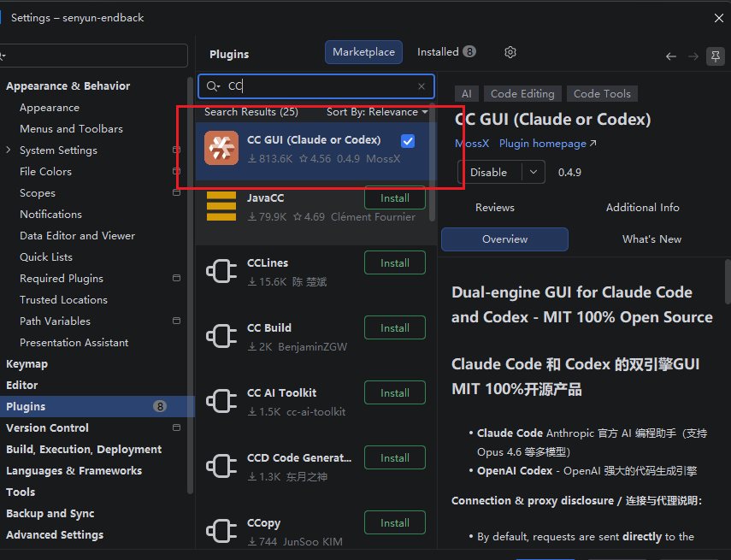This screenshot has height=560, width=731.
Task: Select Quick Lists in the tree
Action: 46,257
